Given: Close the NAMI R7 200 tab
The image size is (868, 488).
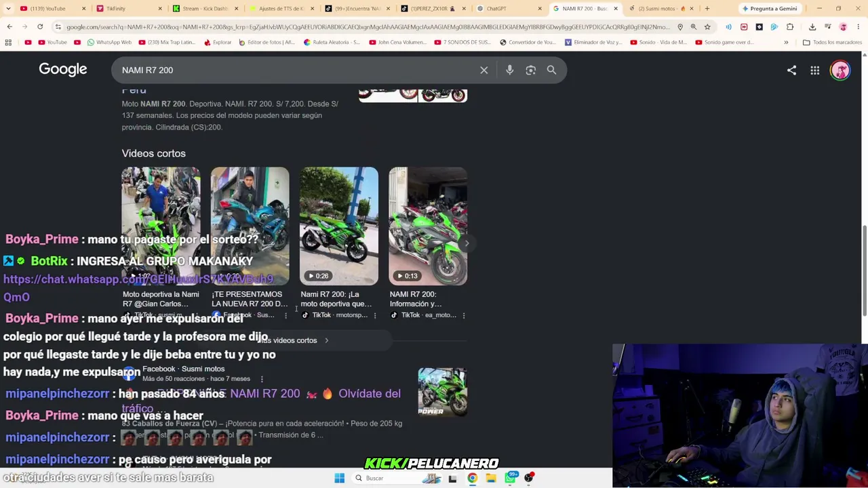Looking at the screenshot, I should 616,9.
